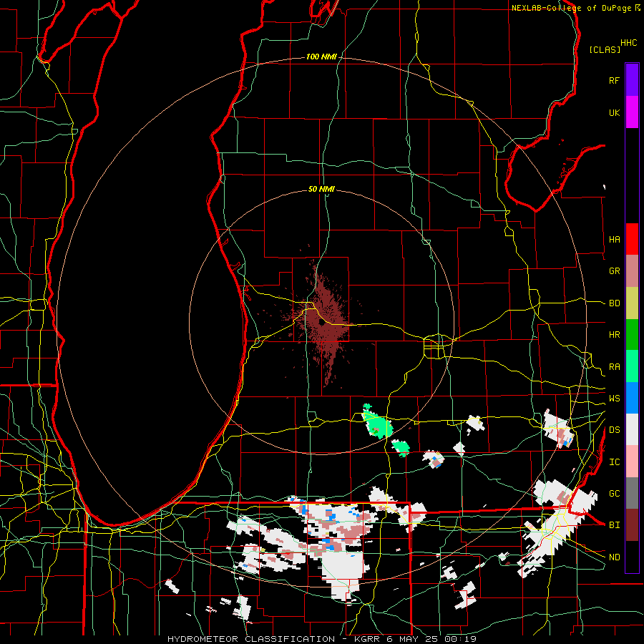Select the dusty pink GR color swatch
The image size is (644, 644).
point(632,271)
